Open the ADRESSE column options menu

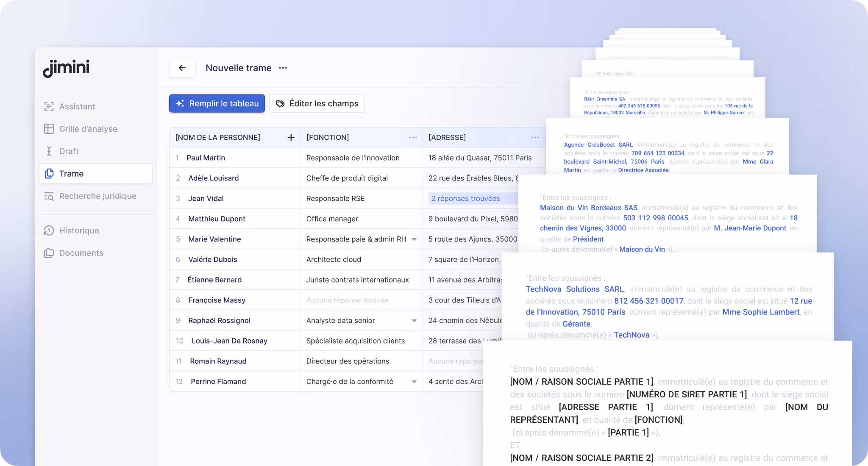(x=535, y=137)
